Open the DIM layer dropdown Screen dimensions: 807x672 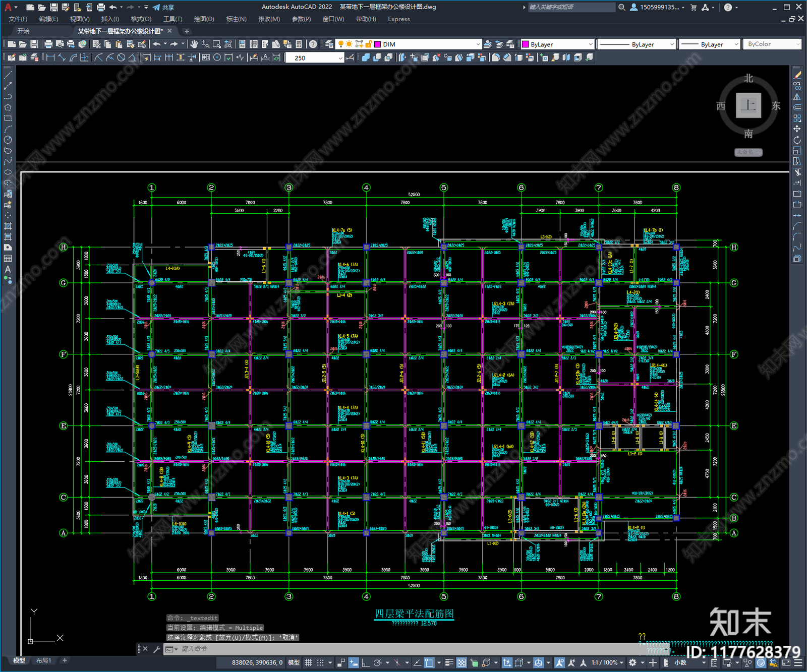click(x=478, y=44)
